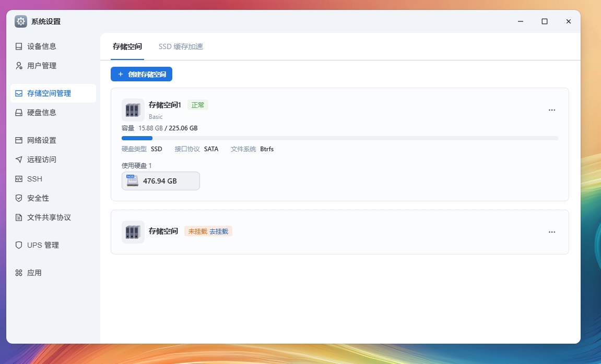
Task: Go to 安全性 settings
Action: pyautogui.click(x=53, y=198)
